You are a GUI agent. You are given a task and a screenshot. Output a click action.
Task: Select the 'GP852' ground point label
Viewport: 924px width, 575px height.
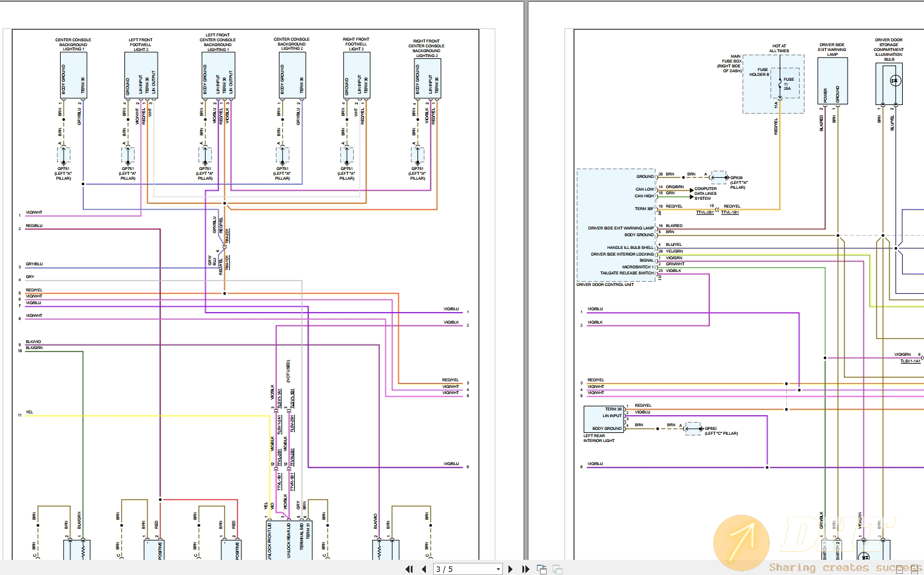[x=710, y=428]
